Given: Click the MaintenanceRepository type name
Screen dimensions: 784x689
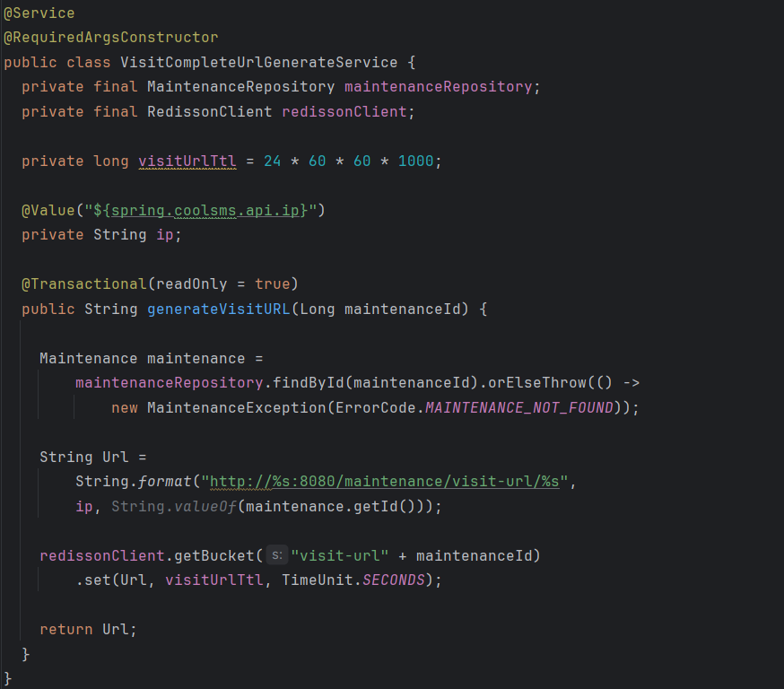Looking at the screenshot, I should pyautogui.click(x=241, y=87).
